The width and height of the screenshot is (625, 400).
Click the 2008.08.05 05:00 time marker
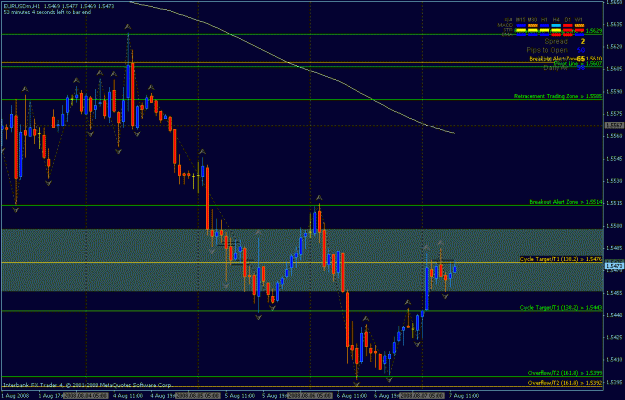[200, 396]
